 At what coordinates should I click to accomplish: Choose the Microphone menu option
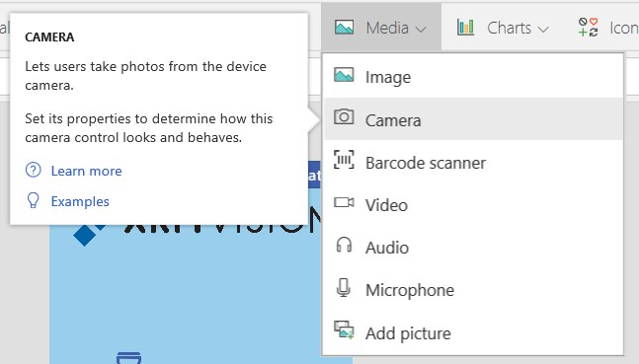(x=473, y=290)
